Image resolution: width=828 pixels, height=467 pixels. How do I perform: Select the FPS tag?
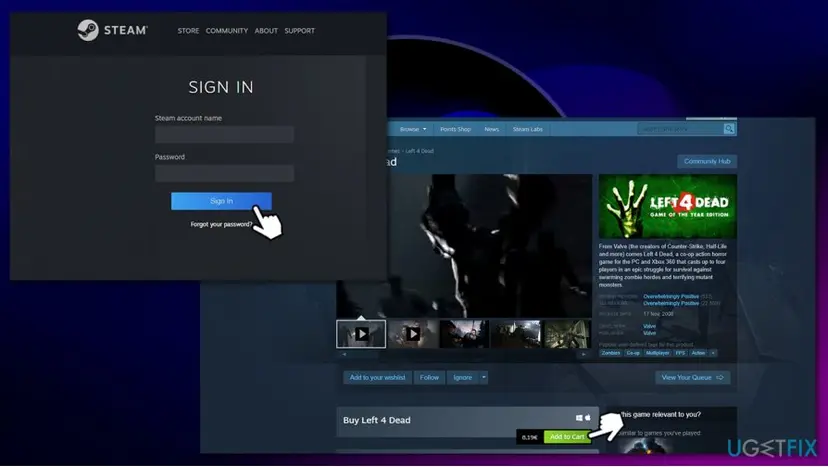(x=680, y=353)
